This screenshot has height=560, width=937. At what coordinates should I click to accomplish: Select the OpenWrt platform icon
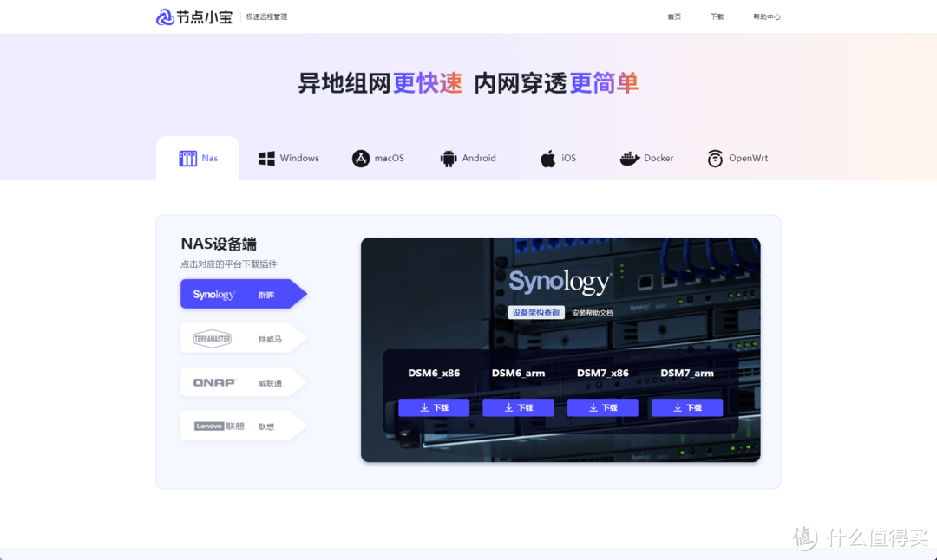coord(714,158)
